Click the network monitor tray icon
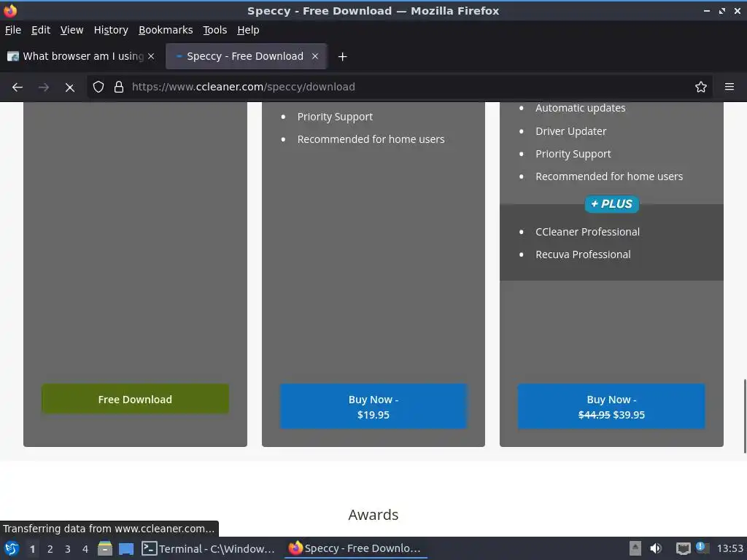The height and width of the screenshot is (560, 747). (x=683, y=548)
